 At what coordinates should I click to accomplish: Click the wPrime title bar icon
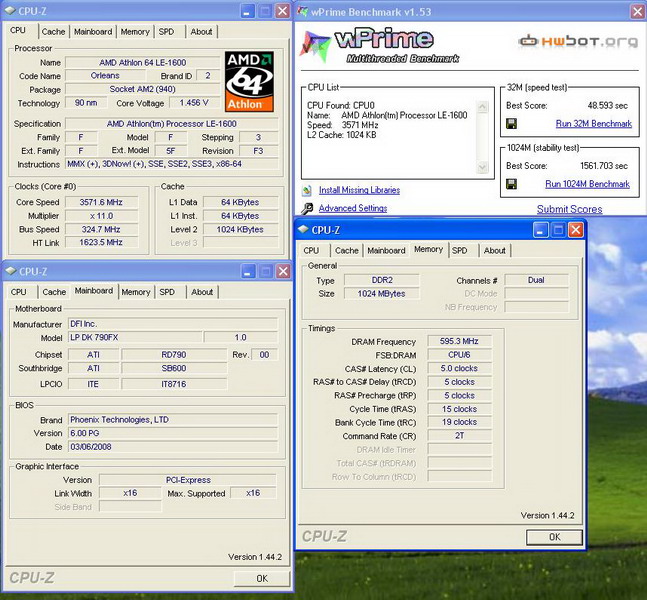[x=302, y=12]
